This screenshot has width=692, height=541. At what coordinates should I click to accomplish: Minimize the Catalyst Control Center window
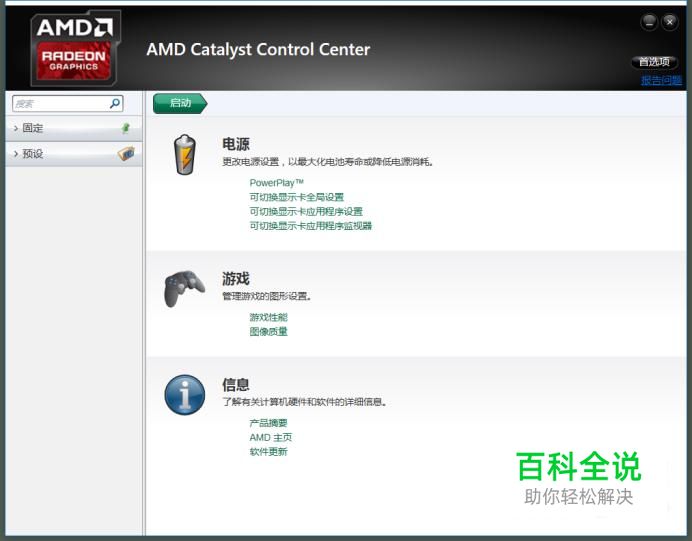point(649,22)
